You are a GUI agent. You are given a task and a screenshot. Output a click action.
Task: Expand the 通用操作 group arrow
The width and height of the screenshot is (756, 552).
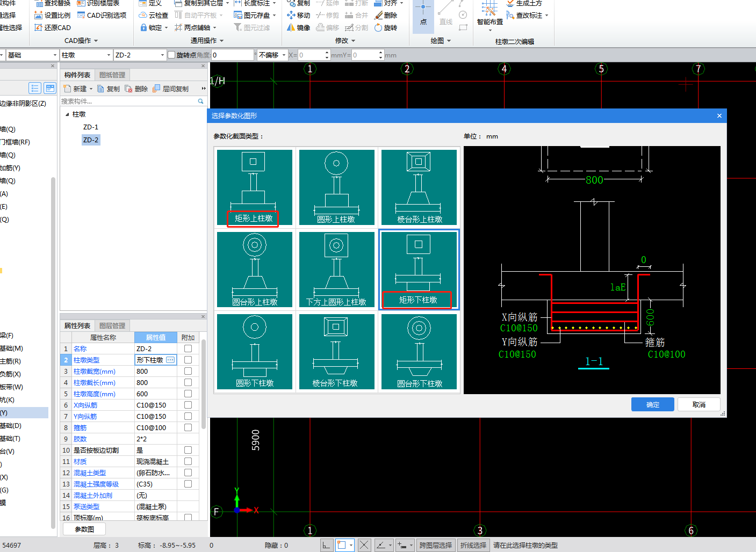pyautogui.click(x=221, y=41)
